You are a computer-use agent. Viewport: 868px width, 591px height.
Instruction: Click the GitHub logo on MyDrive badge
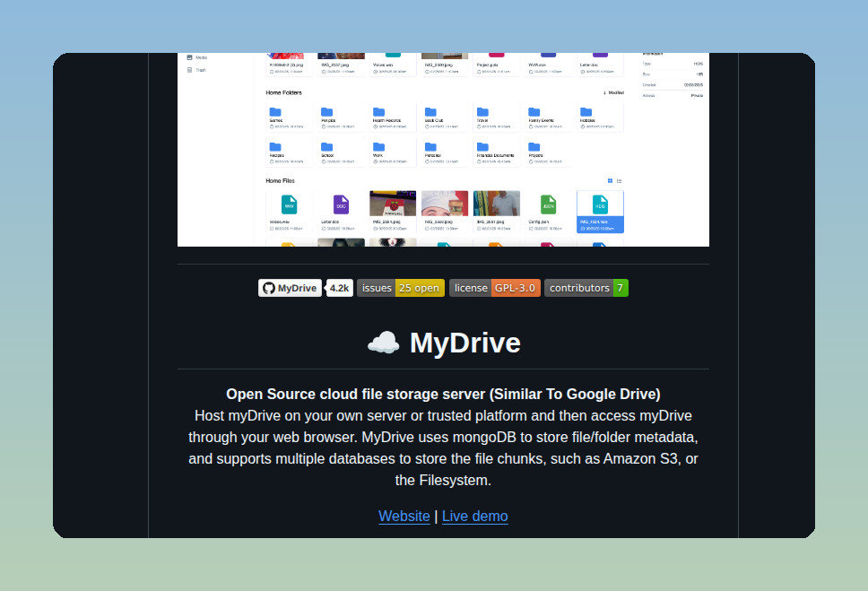click(x=269, y=288)
